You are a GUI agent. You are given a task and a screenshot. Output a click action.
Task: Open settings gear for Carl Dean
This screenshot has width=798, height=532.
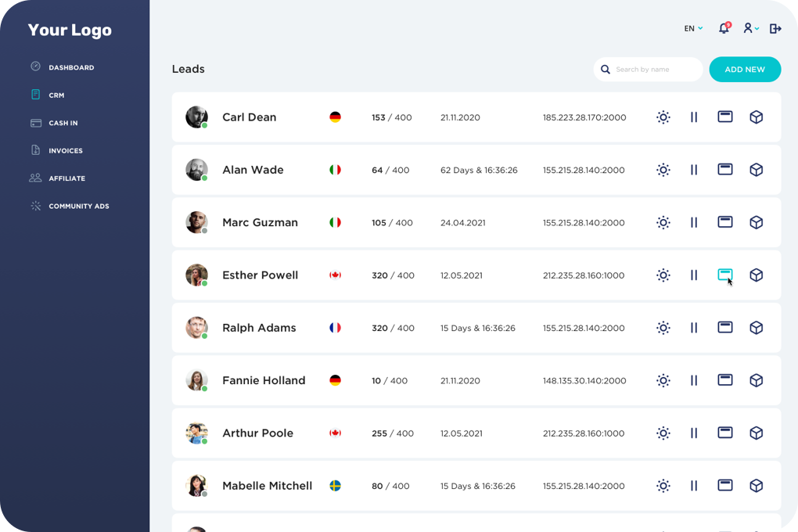(663, 117)
